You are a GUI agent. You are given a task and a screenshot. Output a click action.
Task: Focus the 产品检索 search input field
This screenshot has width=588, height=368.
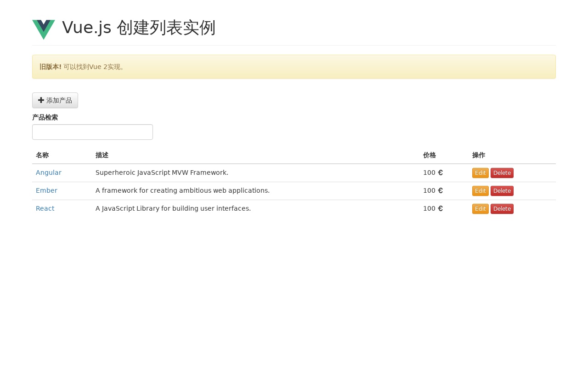[x=92, y=132]
